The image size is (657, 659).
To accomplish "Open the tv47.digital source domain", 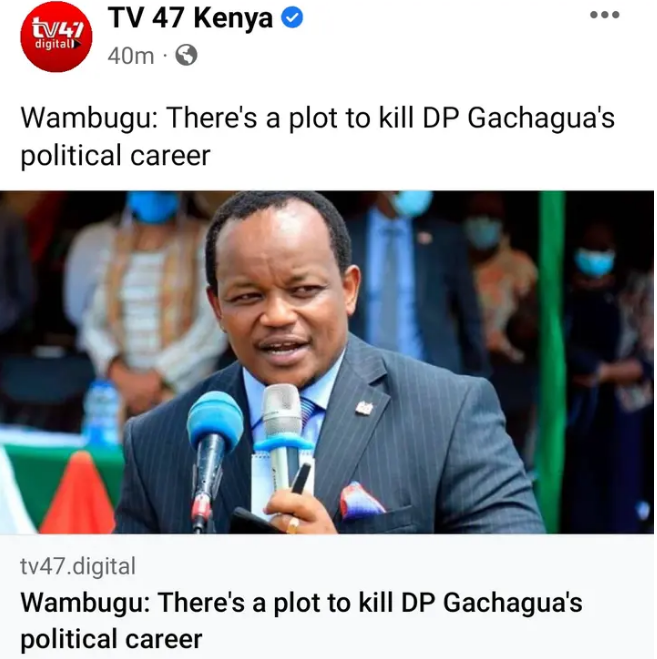I will click(x=78, y=566).
